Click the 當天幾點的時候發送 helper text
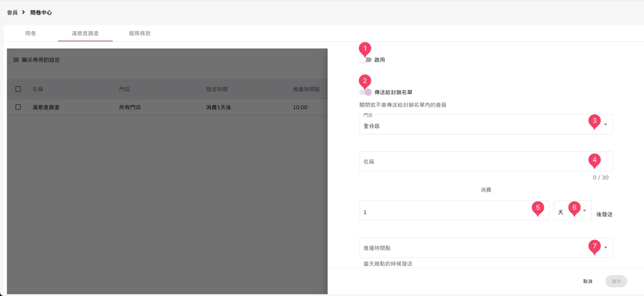Viewport: 644px width, 296px height. (x=388, y=264)
